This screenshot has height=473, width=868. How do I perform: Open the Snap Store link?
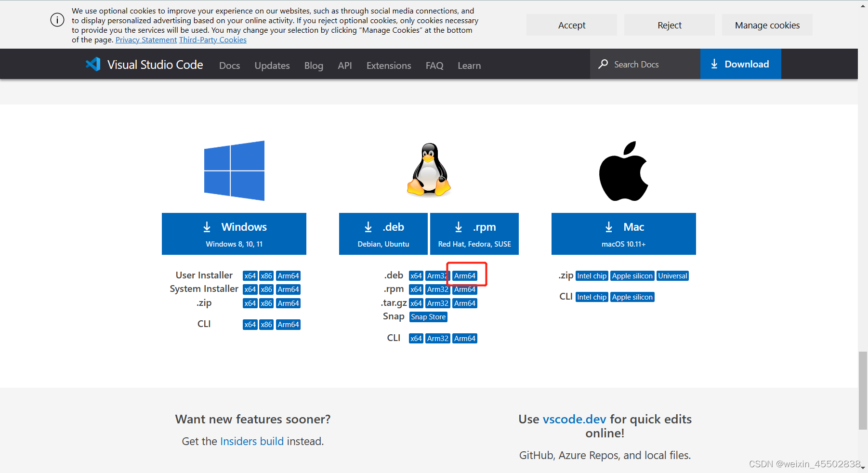click(x=428, y=317)
